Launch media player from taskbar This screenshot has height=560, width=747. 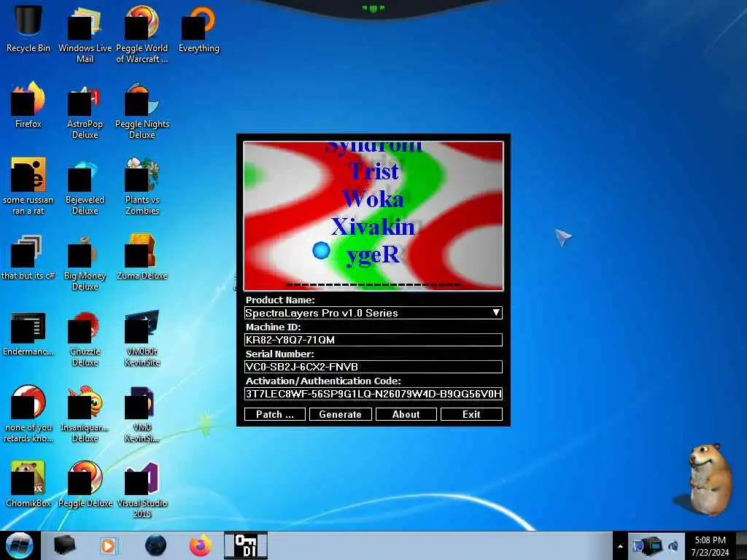click(x=108, y=545)
